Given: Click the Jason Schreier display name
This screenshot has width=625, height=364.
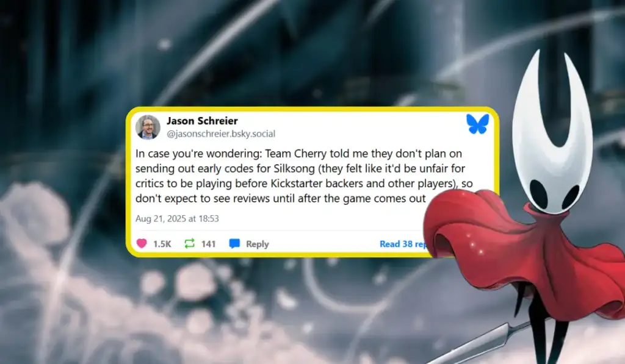Looking at the screenshot, I should pyautogui.click(x=202, y=121).
